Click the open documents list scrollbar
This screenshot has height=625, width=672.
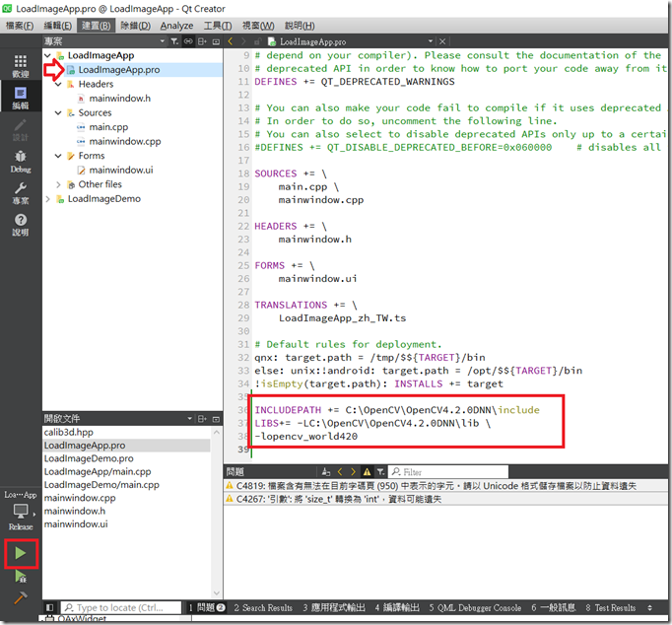pos(217,513)
